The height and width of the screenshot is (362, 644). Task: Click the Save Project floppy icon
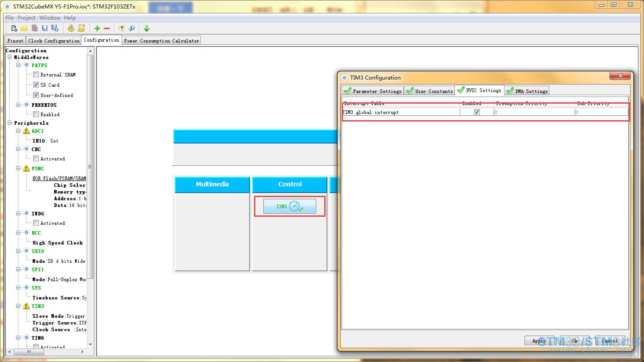point(45,28)
